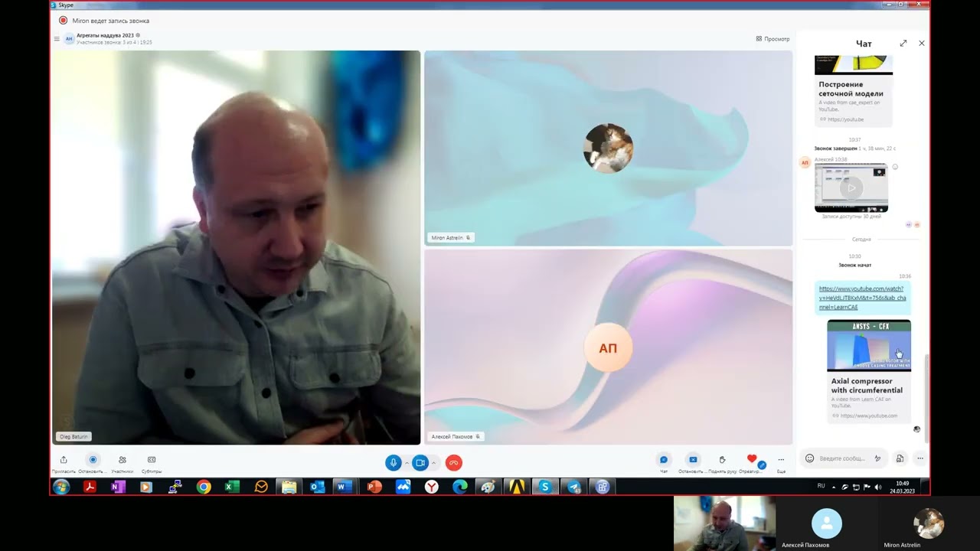The width and height of the screenshot is (980, 551).
Task: Play the recorded call video from Алексей
Action: click(x=851, y=187)
